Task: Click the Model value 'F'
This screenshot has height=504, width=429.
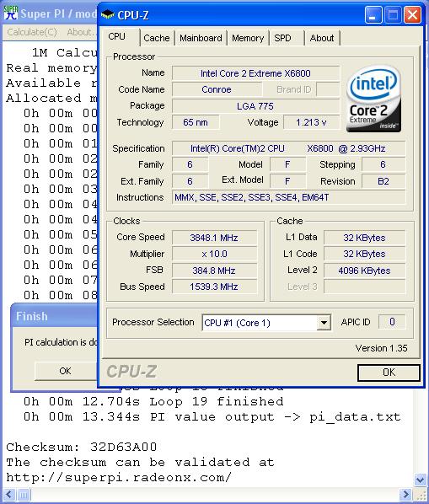Action: [287, 164]
